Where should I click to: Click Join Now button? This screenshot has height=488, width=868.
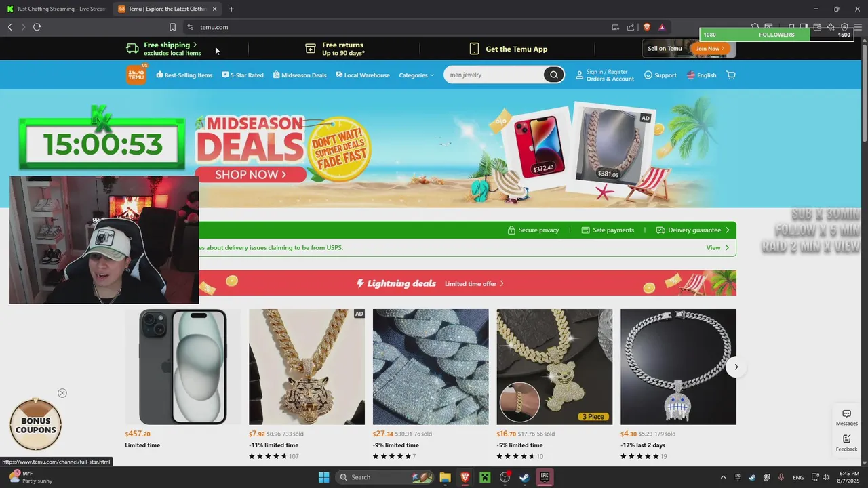(710, 49)
